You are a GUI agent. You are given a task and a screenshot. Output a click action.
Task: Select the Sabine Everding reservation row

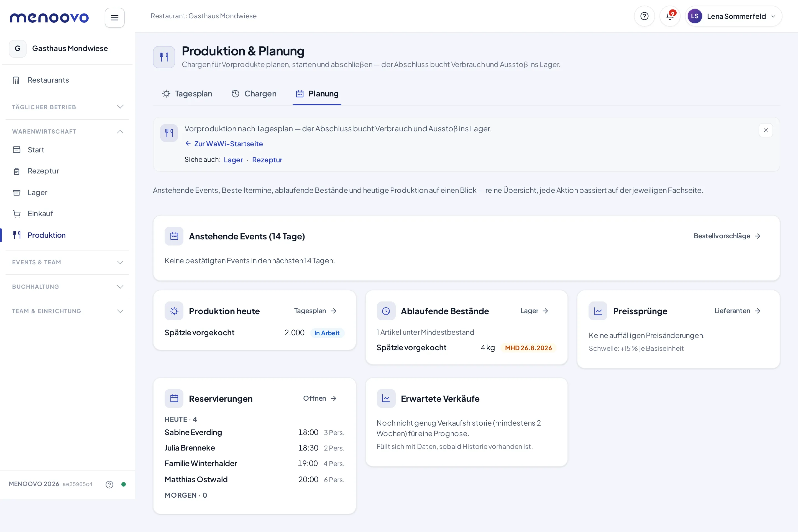point(254,432)
